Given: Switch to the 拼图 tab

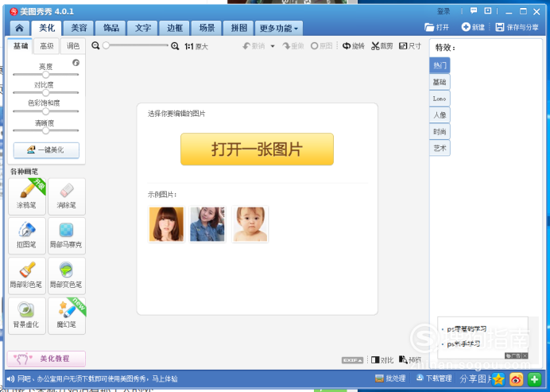Looking at the screenshot, I should point(239,28).
